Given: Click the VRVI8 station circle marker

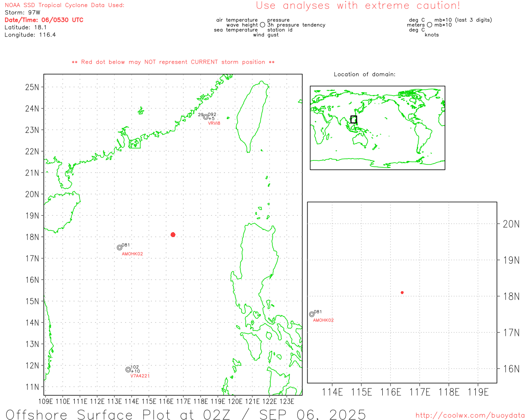Looking at the screenshot, I should click(206, 117).
